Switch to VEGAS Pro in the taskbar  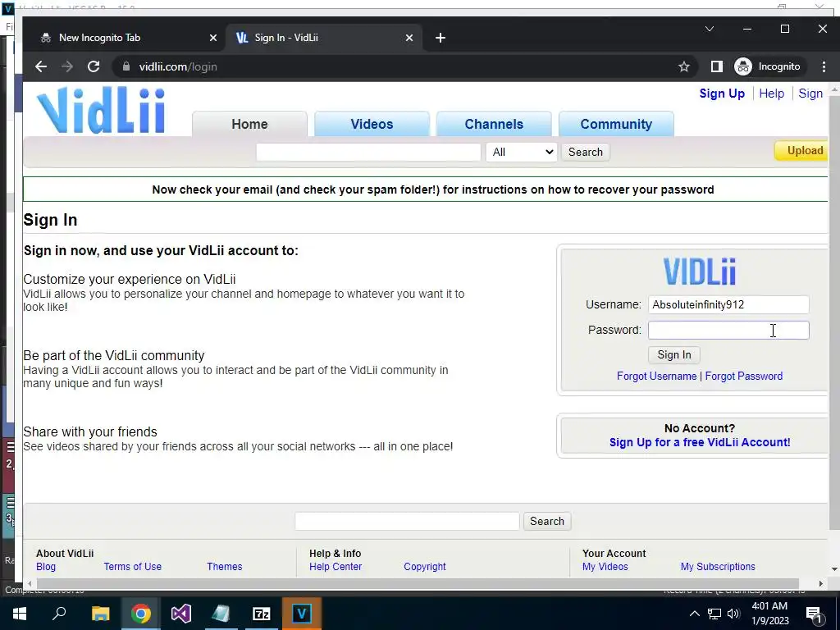click(302, 614)
